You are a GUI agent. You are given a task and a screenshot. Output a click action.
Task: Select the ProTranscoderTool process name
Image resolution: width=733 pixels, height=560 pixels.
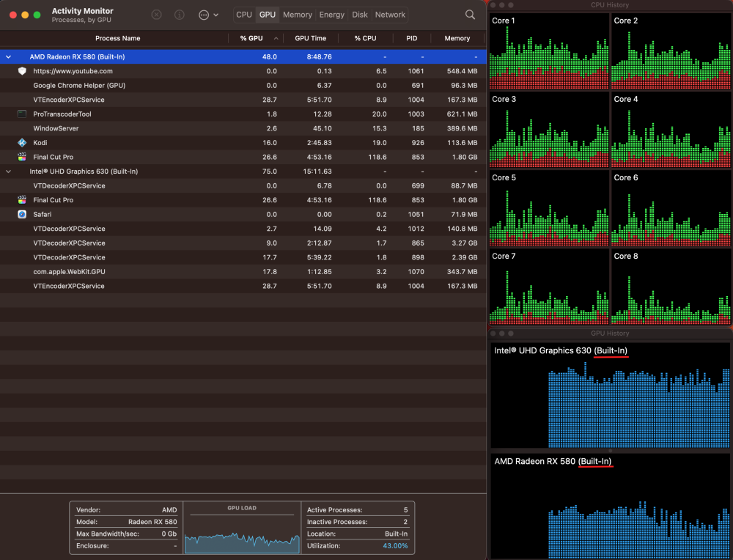pyautogui.click(x=62, y=114)
